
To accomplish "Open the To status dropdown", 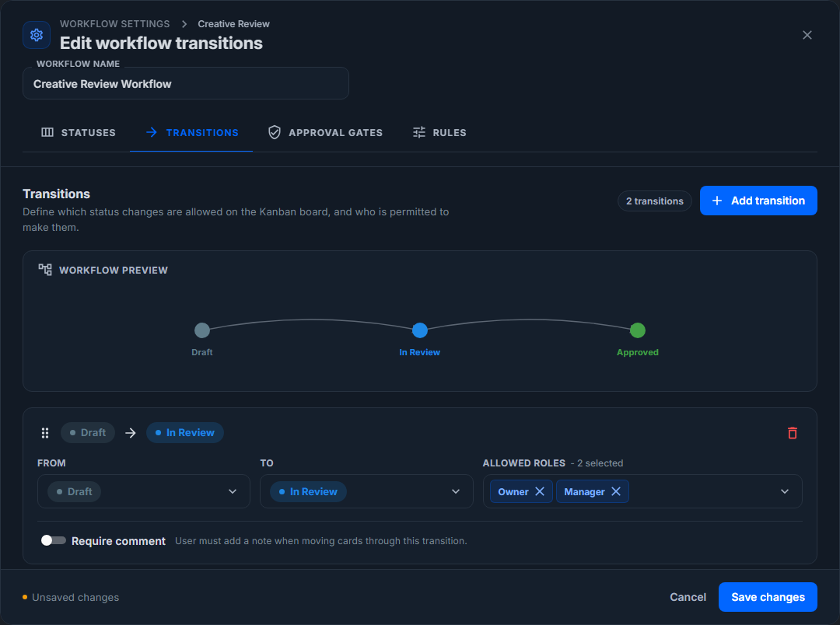I will pyautogui.click(x=366, y=491).
